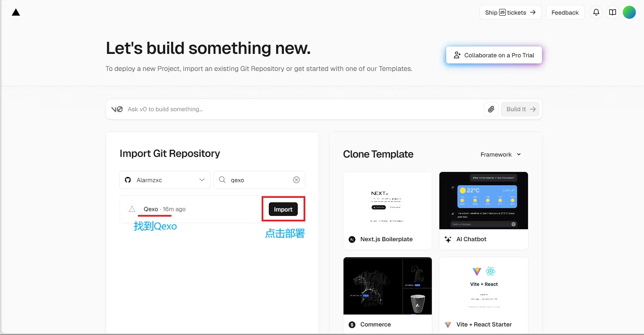644x335 pixels.
Task: Click Collaborate on a Pro Trial
Action: coord(494,55)
